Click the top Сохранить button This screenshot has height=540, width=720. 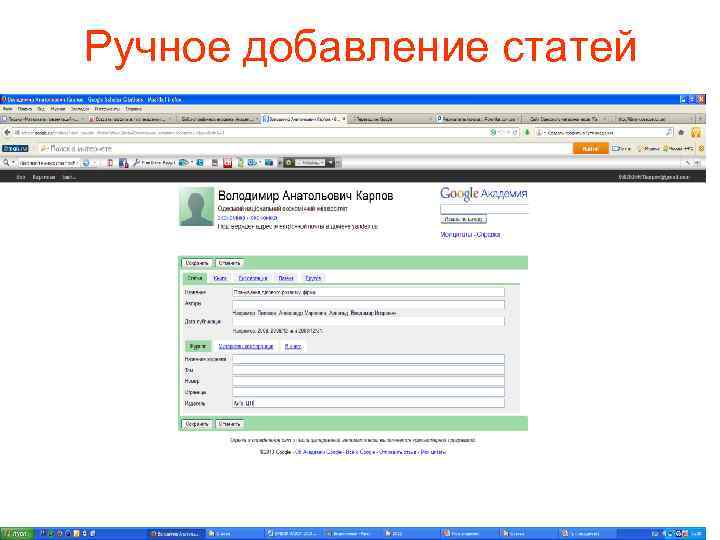click(197, 263)
